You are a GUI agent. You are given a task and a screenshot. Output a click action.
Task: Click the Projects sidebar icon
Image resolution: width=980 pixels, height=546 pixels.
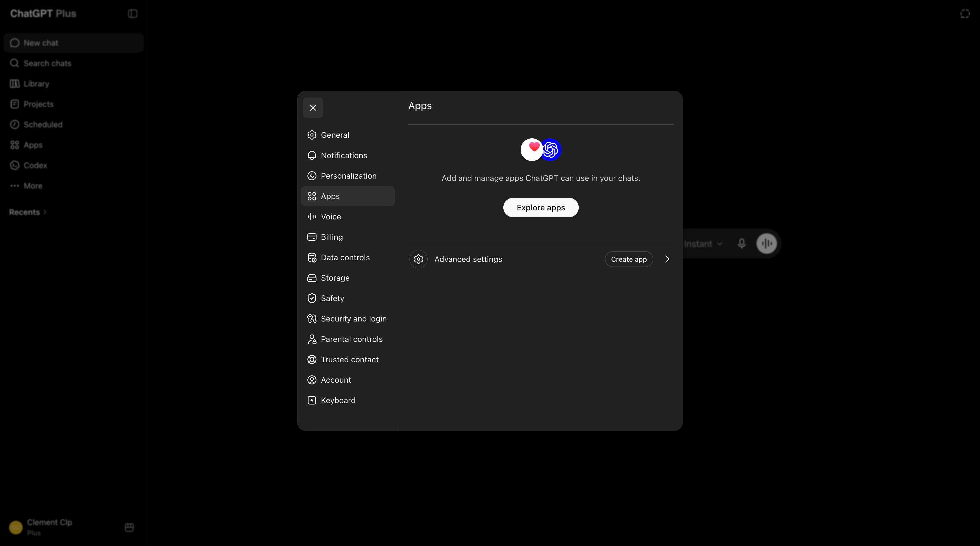14,104
